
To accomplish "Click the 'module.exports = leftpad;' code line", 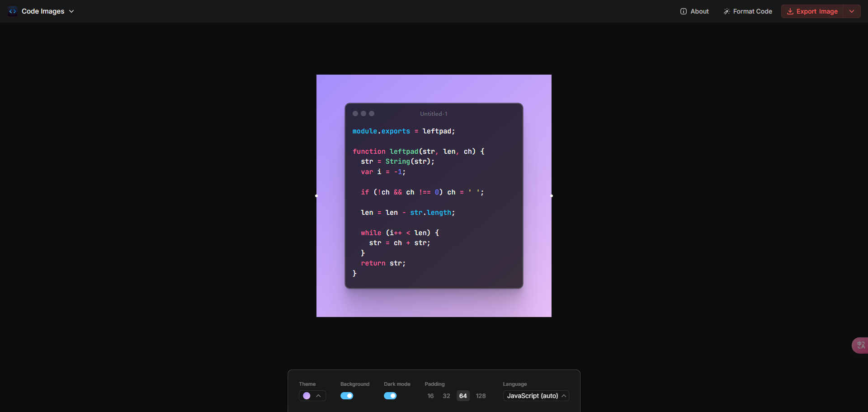I will 404,131.
